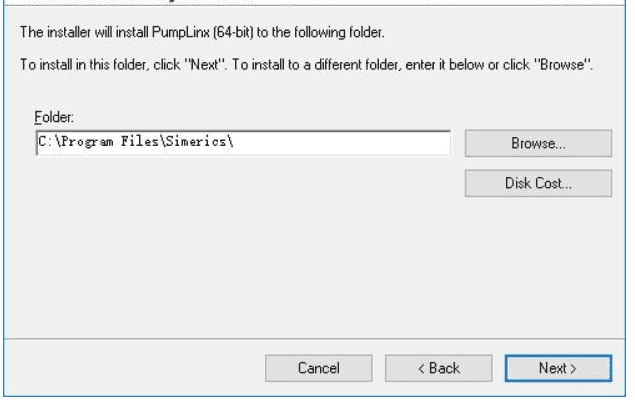Viewport: 635px width, 401px height.
Task: Click the '< Back' navigation button
Action: click(438, 368)
